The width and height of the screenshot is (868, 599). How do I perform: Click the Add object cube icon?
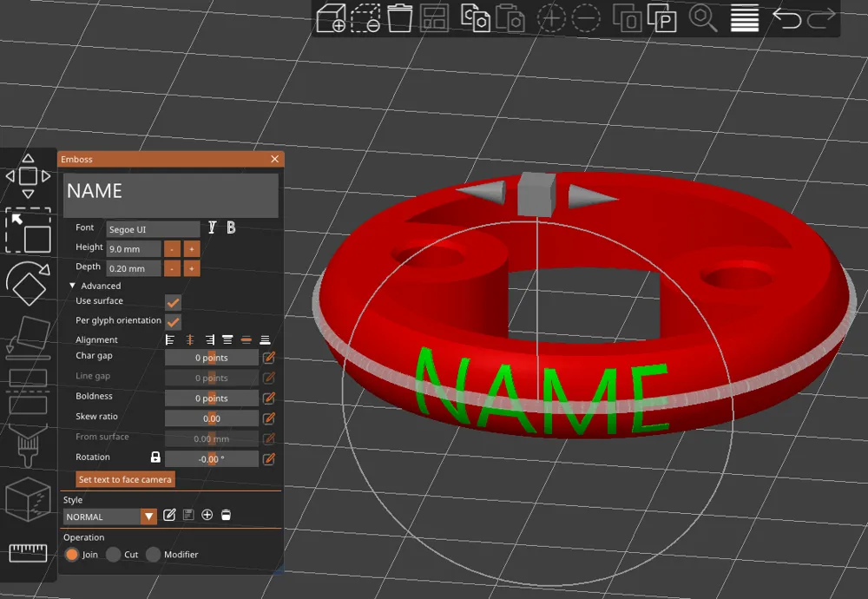331,17
